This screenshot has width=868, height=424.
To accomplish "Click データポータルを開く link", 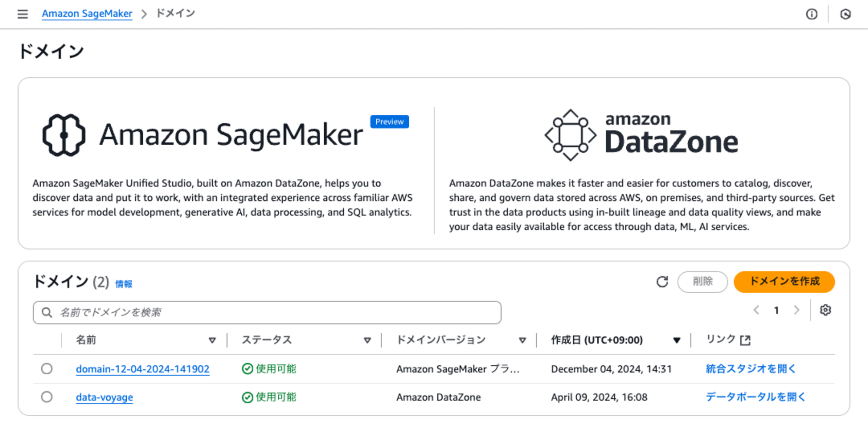I will click(x=756, y=397).
